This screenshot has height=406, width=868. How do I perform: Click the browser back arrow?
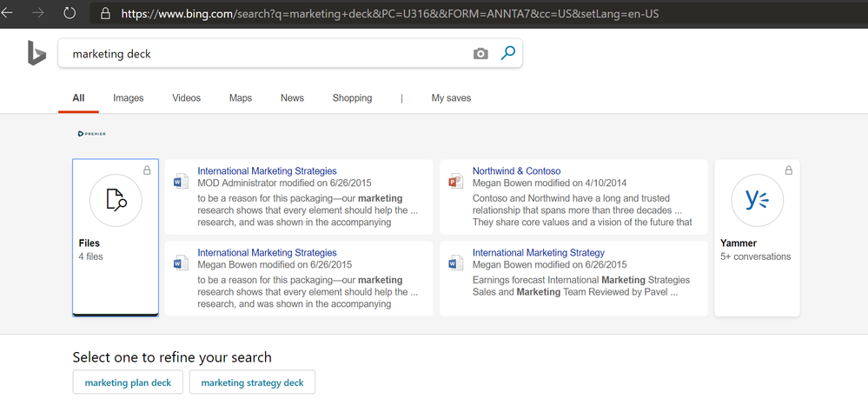coord(7,13)
